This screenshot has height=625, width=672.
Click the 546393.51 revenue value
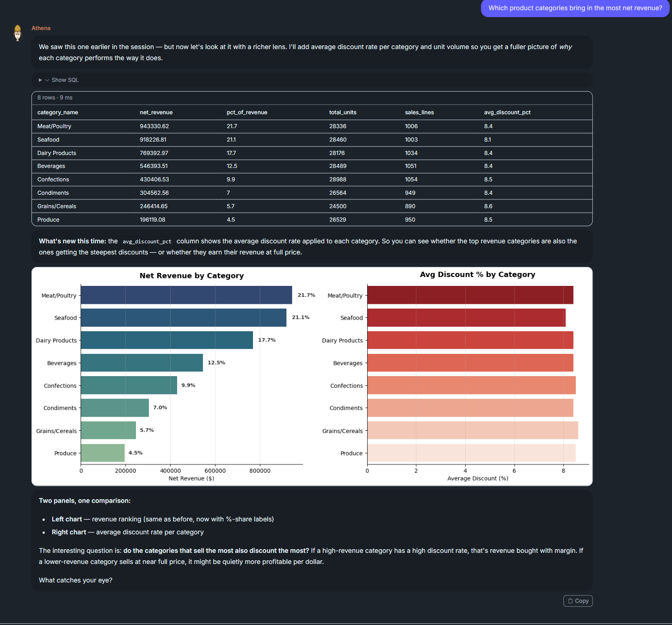[154, 166]
